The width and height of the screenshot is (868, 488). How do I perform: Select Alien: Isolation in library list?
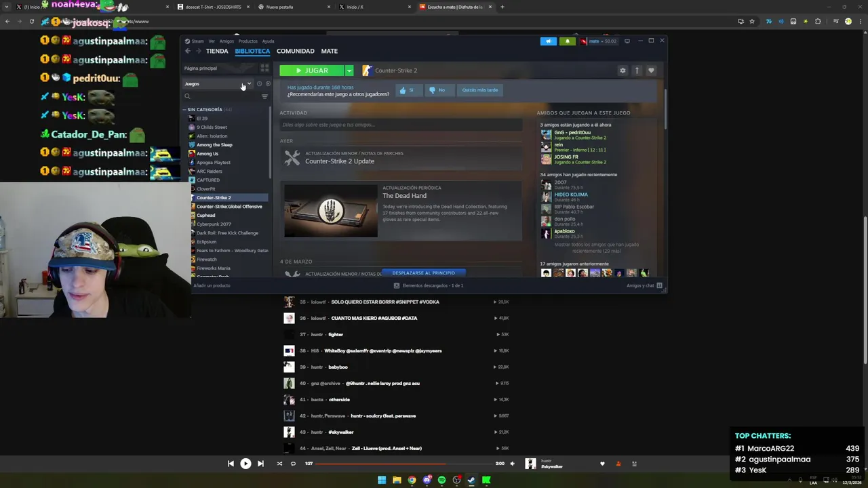click(x=212, y=136)
